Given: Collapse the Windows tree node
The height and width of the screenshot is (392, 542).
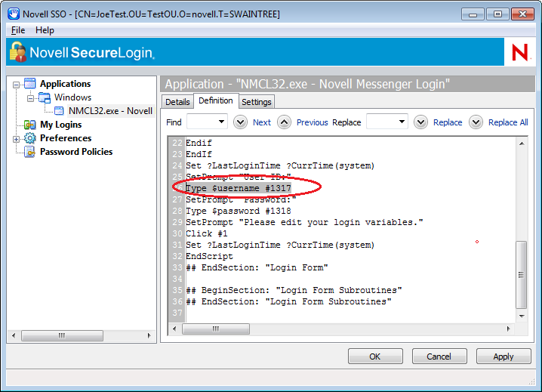Looking at the screenshot, I should click(31, 99).
